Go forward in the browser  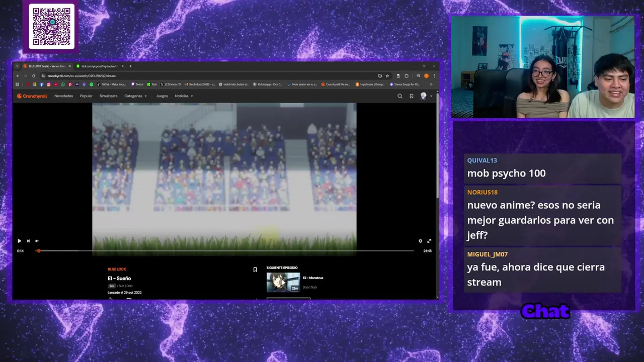pyautogui.click(x=26, y=76)
